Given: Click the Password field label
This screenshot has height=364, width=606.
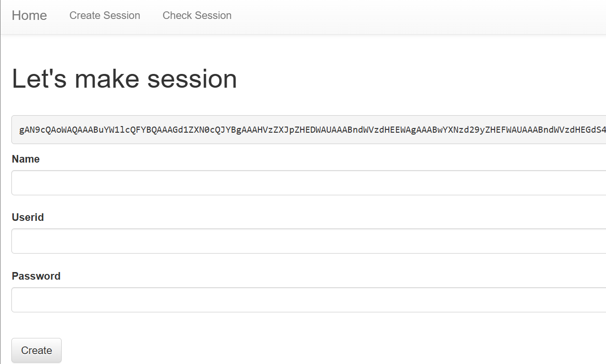Looking at the screenshot, I should click(36, 276).
